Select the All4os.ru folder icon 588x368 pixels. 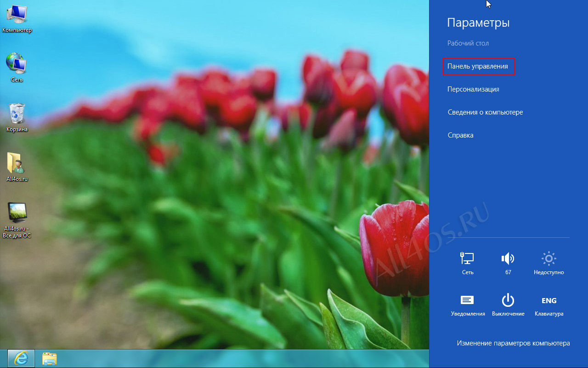tap(17, 167)
